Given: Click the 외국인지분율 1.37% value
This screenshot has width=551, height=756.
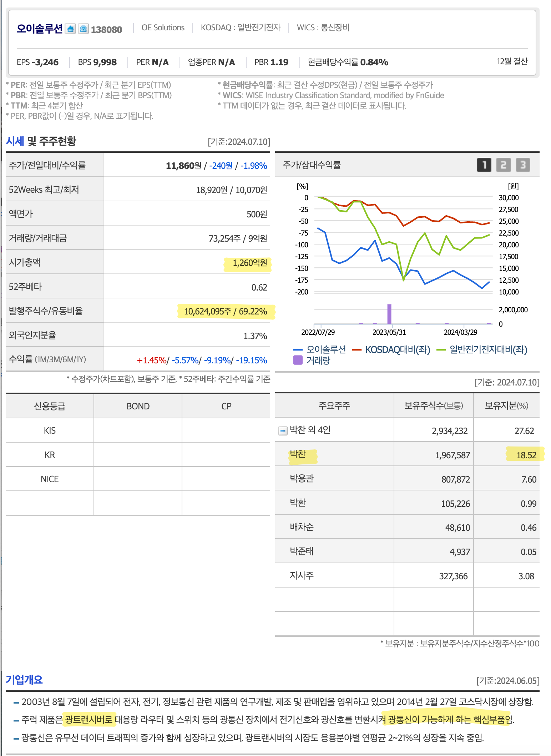Looking at the screenshot, I should click(x=255, y=336).
